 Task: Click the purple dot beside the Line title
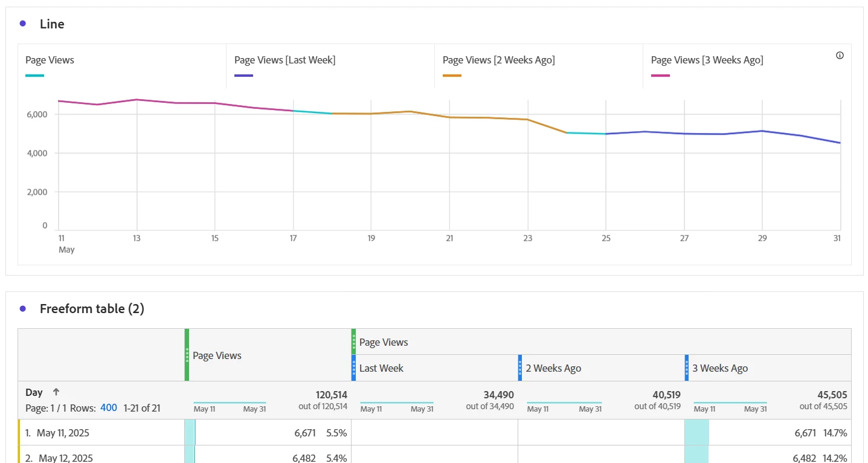22,24
